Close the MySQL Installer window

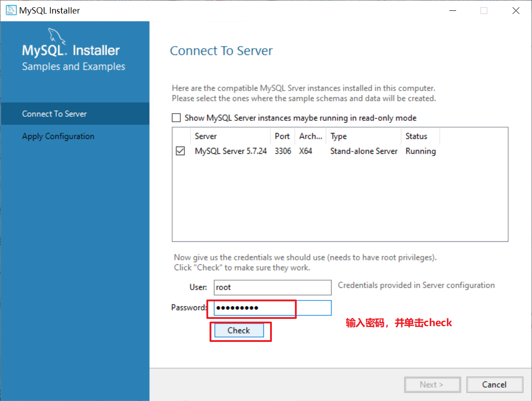516,10
